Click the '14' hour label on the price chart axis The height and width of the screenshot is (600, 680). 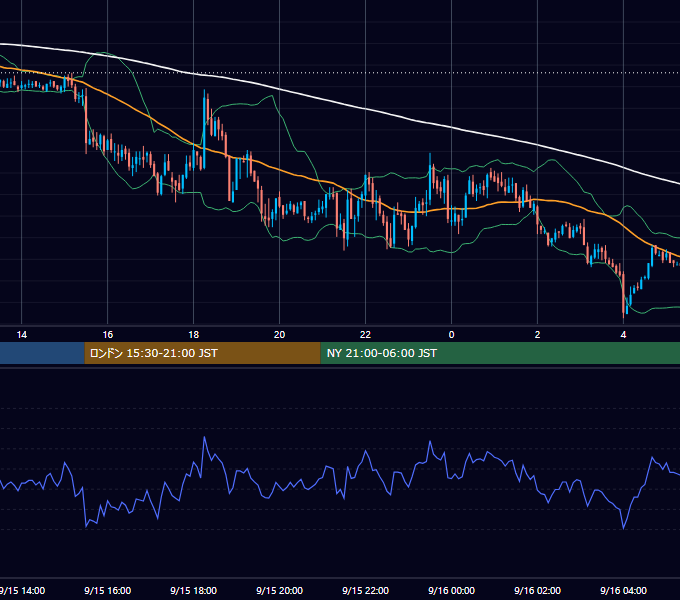point(22,335)
